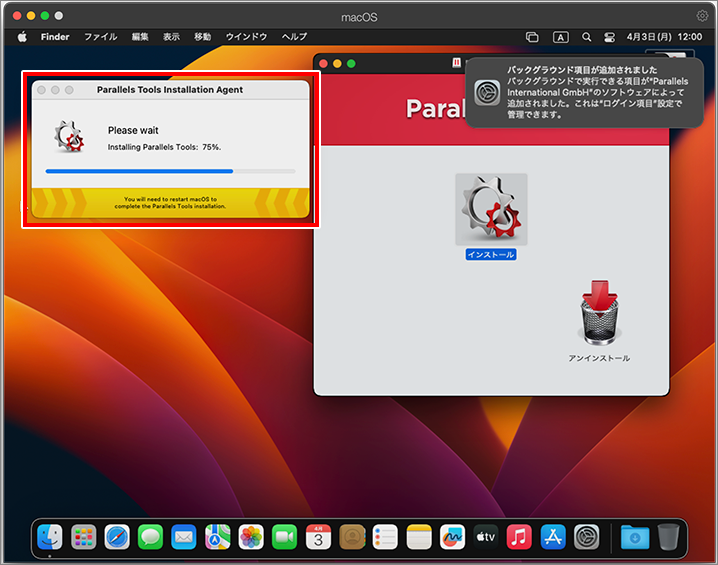718x565 pixels.
Task: Open Messages app in the Dock
Action: coord(150,537)
